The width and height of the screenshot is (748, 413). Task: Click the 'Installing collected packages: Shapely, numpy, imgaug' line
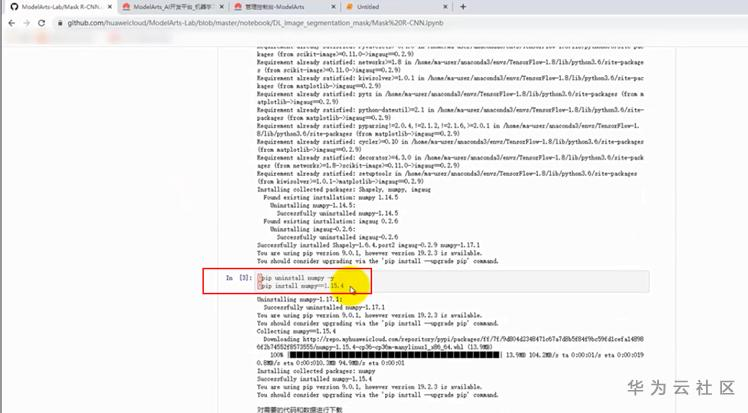pyautogui.click(x=344, y=189)
